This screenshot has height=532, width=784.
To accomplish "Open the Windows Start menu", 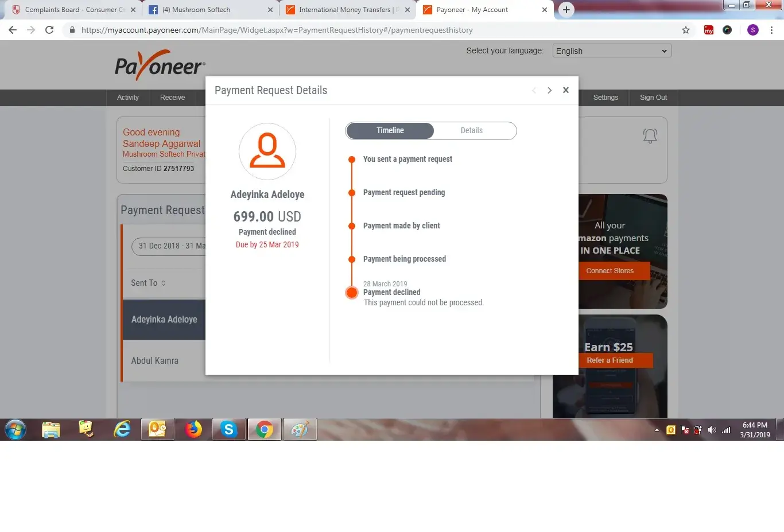I will pyautogui.click(x=15, y=429).
